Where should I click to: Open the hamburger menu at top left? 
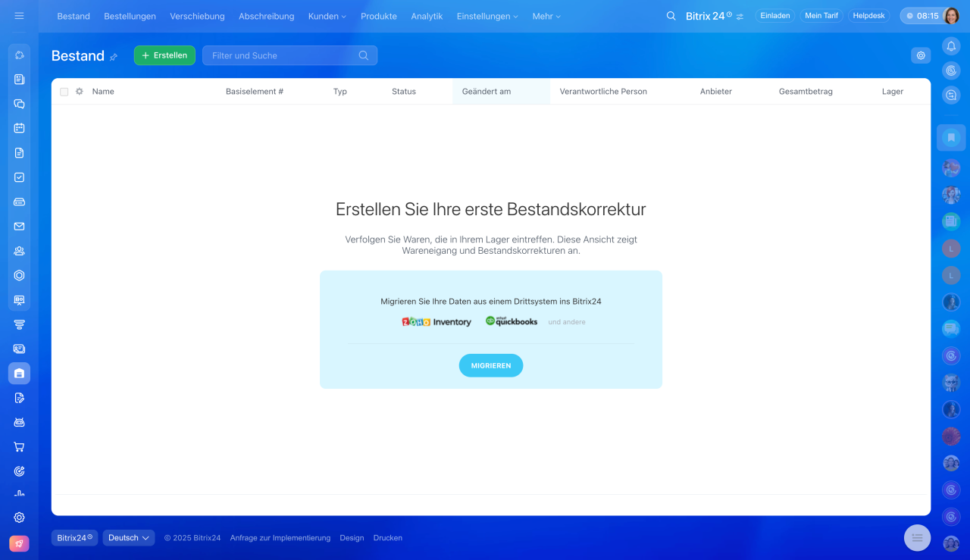tap(19, 16)
